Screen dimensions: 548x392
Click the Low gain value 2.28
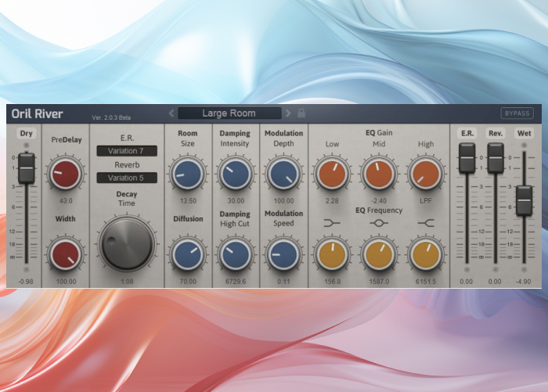click(x=332, y=201)
